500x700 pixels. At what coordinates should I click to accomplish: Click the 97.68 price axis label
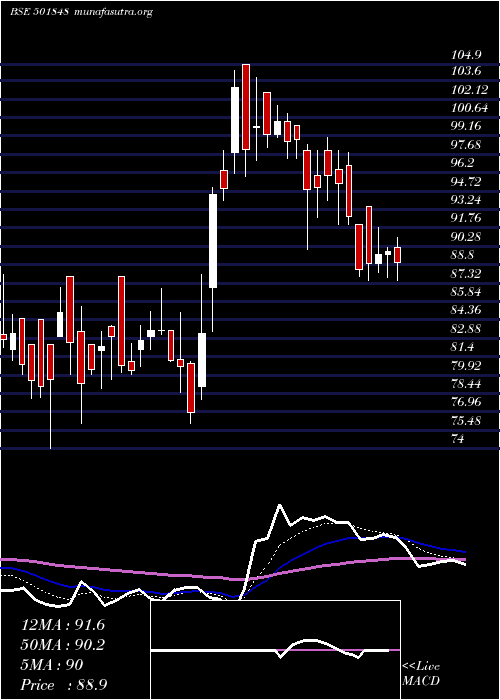466,145
